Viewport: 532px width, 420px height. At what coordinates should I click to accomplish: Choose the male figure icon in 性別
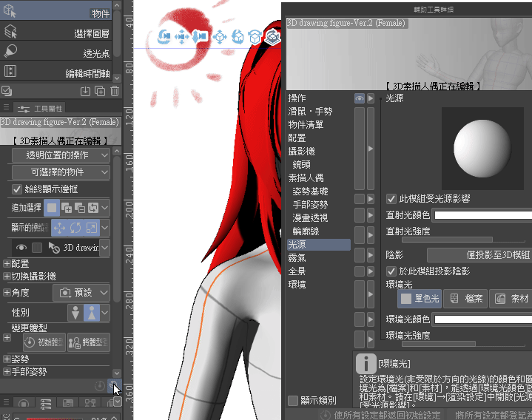[x=75, y=313]
